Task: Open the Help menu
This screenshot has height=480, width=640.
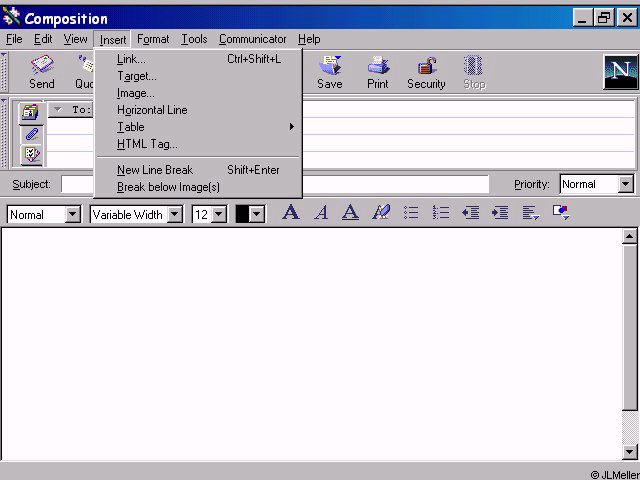Action: click(309, 39)
